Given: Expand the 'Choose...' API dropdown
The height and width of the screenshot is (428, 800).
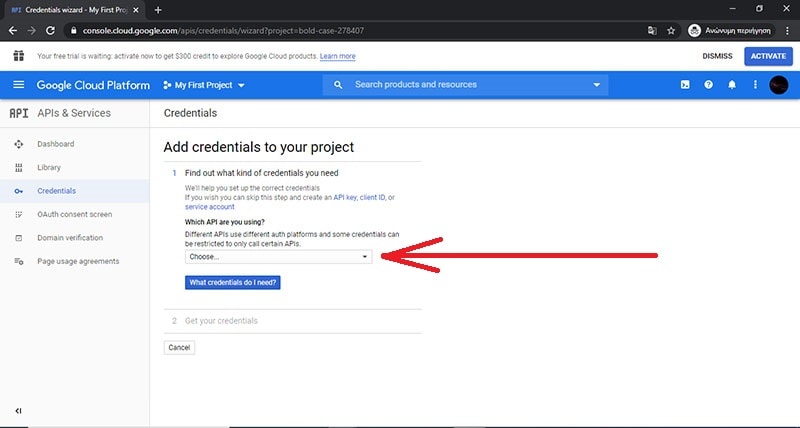Looking at the screenshot, I should 278,257.
